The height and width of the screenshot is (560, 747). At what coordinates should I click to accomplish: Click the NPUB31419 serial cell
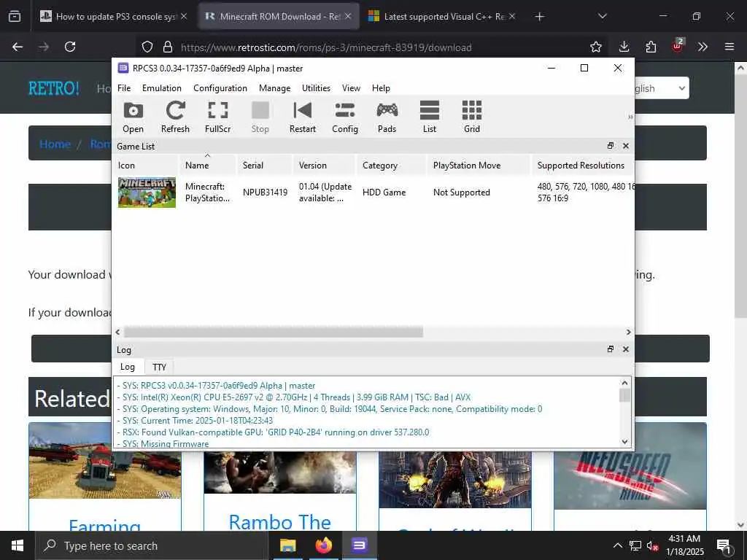[x=265, y=192]
